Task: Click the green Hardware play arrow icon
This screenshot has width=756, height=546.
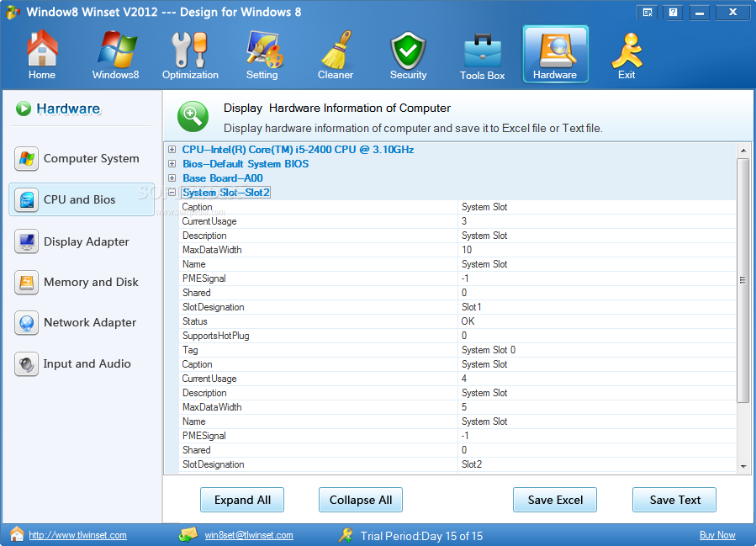Action: pos(24,109)
